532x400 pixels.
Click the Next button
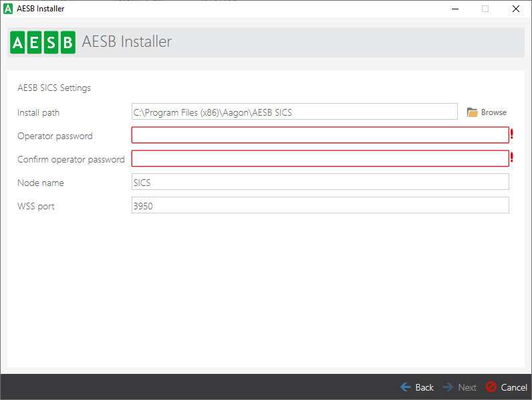pos(460,387)
